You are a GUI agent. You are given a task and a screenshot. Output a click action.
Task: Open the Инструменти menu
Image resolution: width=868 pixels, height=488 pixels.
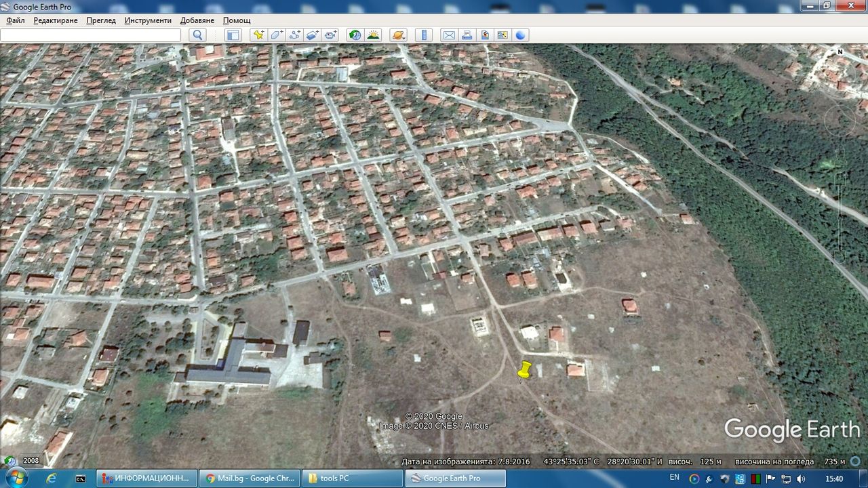(x=148, y=20)
